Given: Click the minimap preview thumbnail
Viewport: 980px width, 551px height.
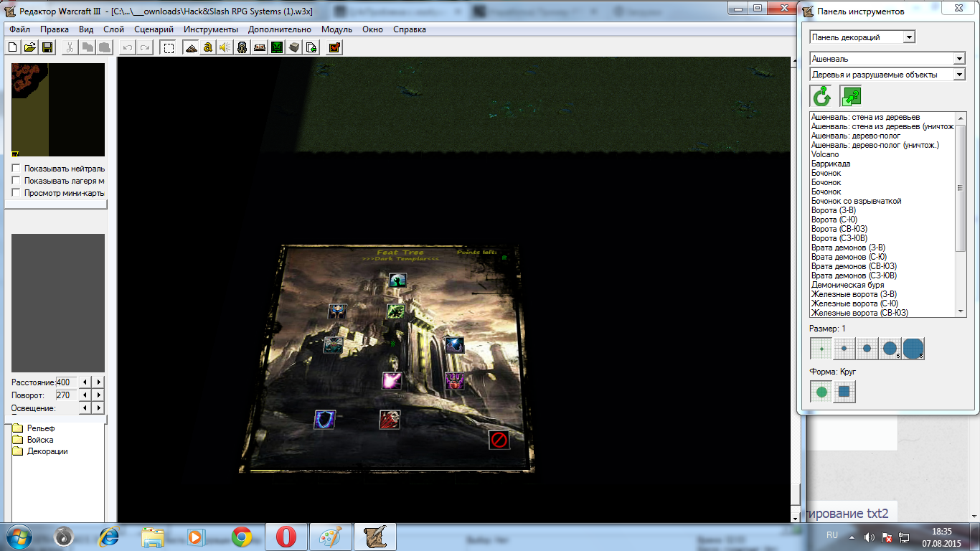Looking at the screenshot, I should (58, 109).
